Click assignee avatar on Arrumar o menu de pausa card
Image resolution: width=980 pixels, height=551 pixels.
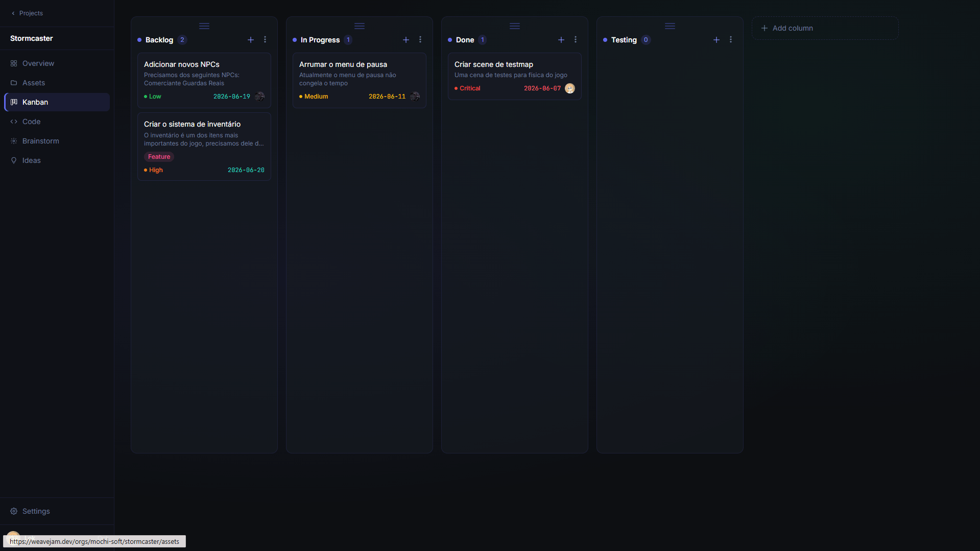click(x=415, y=97)
